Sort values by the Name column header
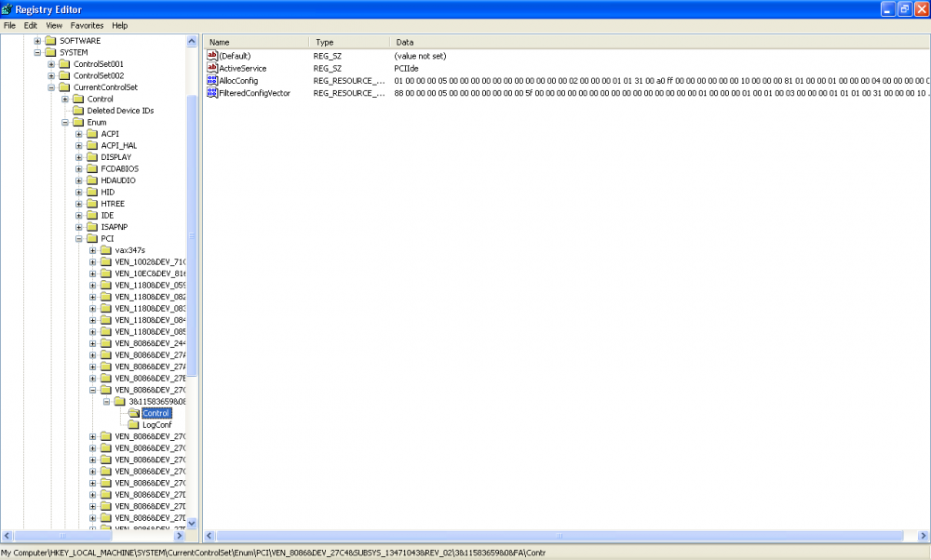The image size is (931, 560). coord(255,43)
